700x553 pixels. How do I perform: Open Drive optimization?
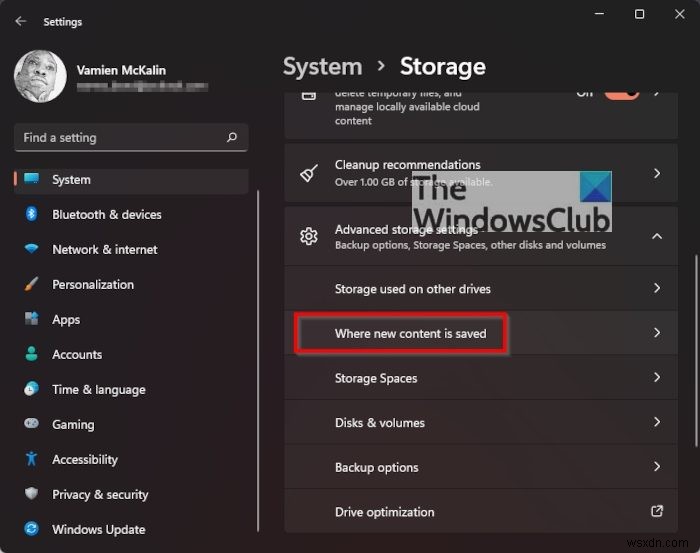click(481, 511)
